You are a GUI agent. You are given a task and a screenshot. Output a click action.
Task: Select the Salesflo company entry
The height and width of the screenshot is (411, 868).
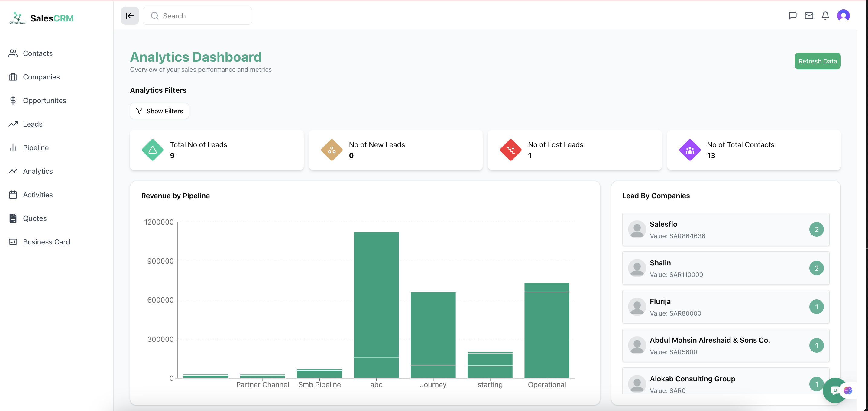point(725,229)
